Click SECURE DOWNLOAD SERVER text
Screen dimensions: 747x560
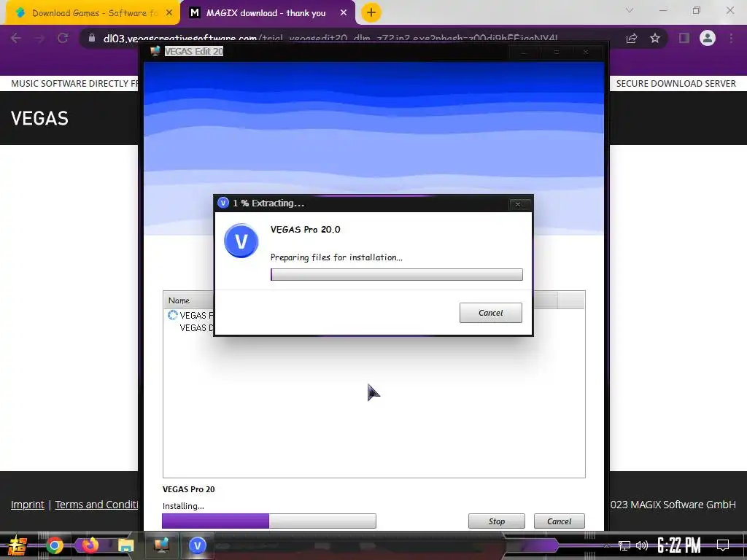coord(676,83)
